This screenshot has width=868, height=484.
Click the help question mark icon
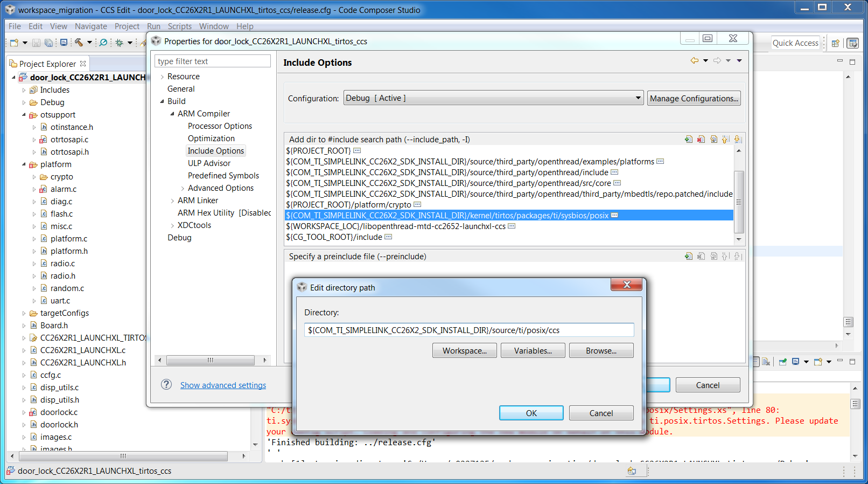click(x=166, y=384)
